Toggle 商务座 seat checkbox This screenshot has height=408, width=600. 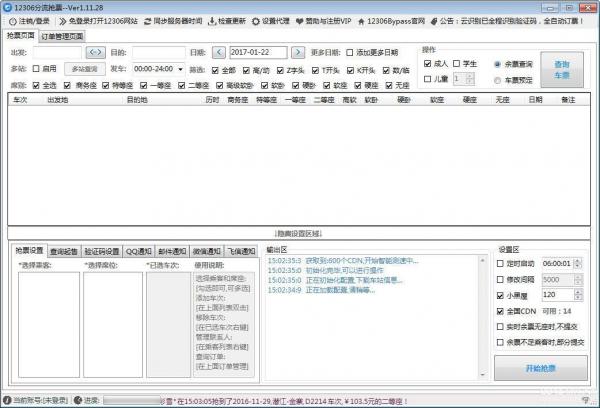pyautogui.click(x=67, y=85)
